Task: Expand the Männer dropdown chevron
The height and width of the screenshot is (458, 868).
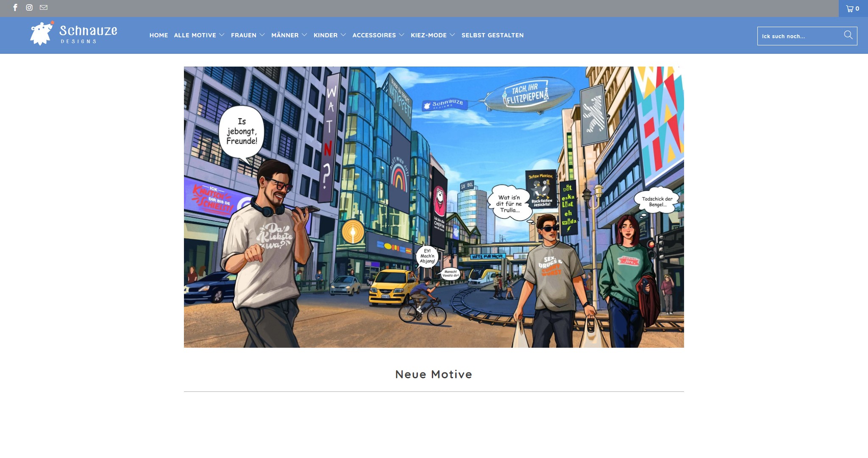Action: [304, 35]
